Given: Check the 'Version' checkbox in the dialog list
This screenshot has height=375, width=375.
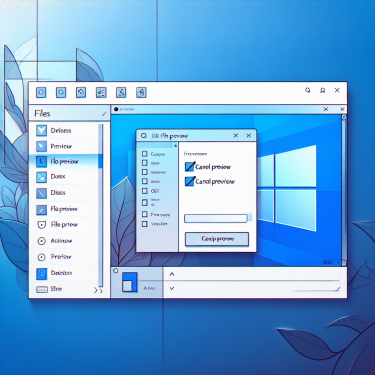Looking at the screenshot, I should (x=144, y=224).
